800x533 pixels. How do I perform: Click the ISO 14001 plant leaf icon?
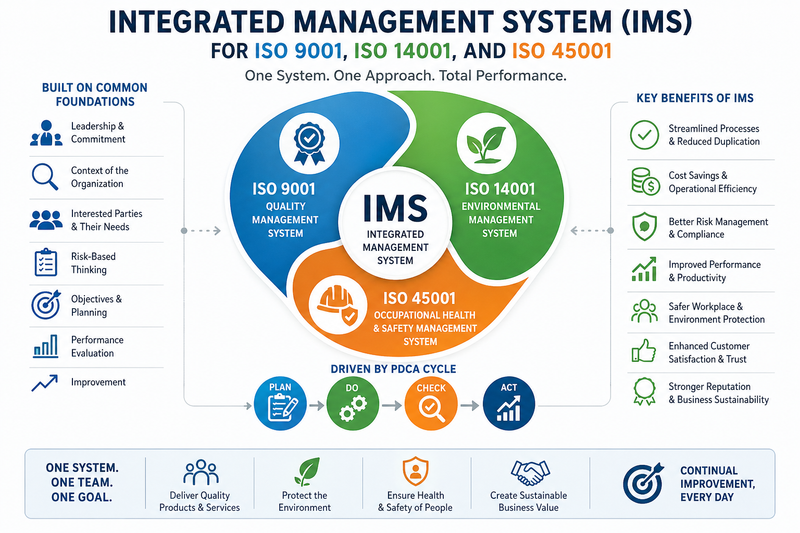[486, 143]
